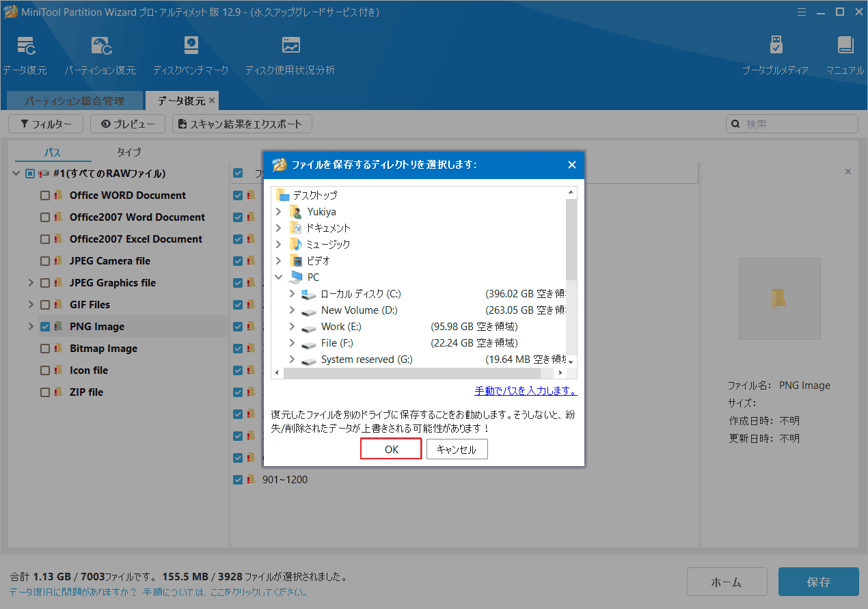Screen dimensions: 868x609
Task: Expand the JPEG Graphics file node
Action: (x=30, y=283)
